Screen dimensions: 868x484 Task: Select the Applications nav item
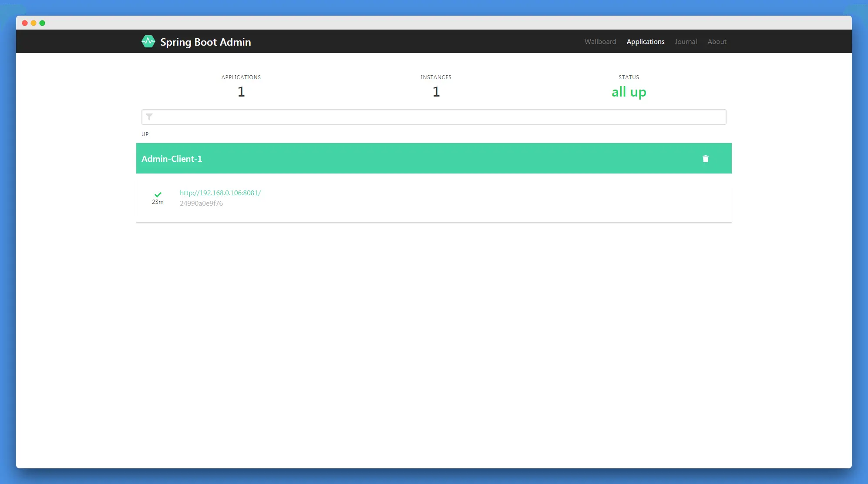point(645,42)
